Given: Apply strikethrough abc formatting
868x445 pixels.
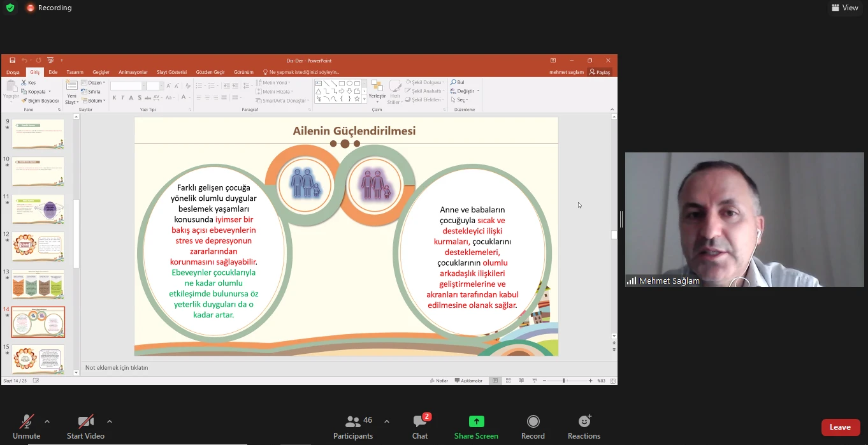Looking at the screenshot, I should point(148,98).
